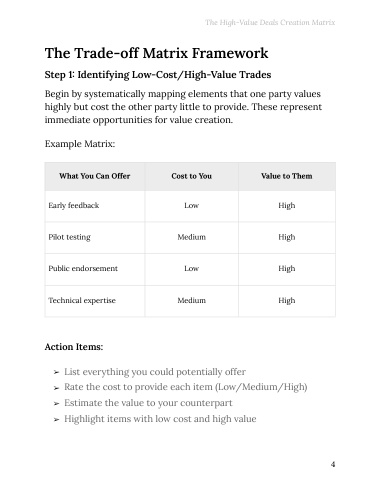380x492 pixels.
Task: Click arrow bullet before 'Estimate the value'
Action: click(56, 404)
